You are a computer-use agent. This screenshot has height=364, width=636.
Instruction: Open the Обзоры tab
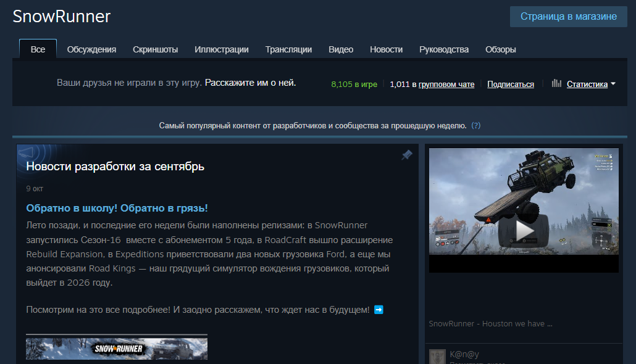point(501,49)
